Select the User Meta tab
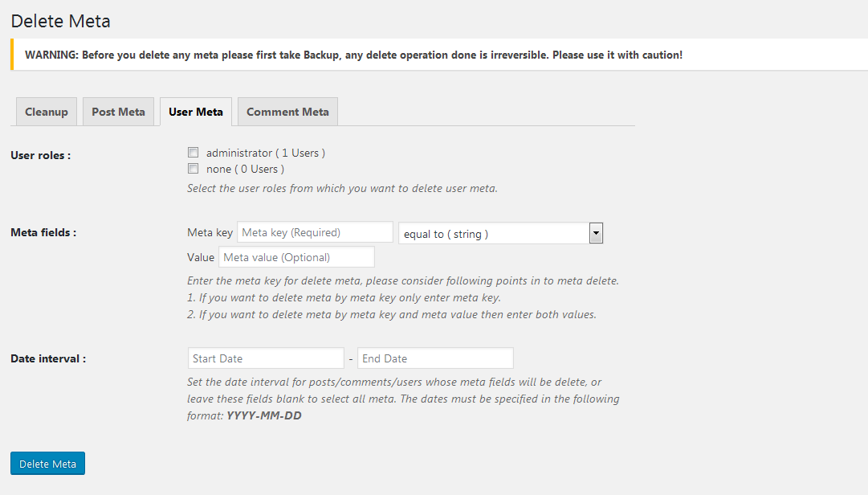This screenshot has height=495, width=868. point(196,112)
